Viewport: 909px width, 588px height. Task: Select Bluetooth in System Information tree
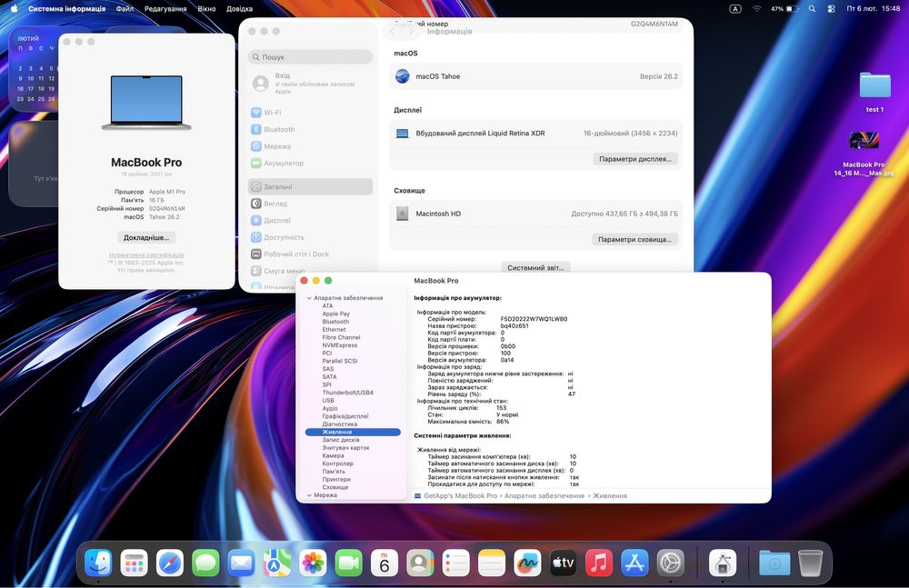(x=335, y=322)
